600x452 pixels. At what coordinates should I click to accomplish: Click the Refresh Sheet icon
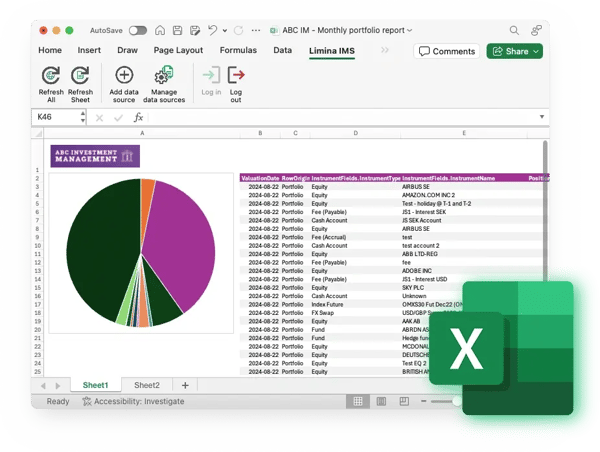[80, 75]
